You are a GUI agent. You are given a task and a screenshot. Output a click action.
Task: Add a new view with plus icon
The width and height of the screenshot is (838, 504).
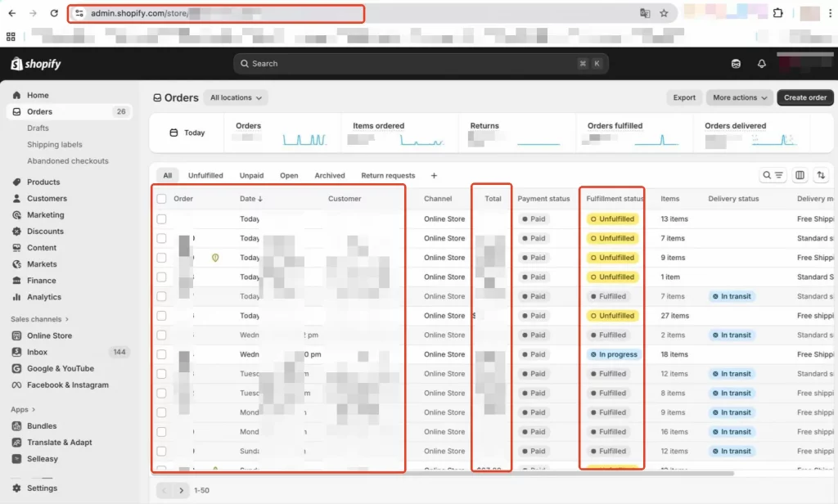click(x=434, y=176)
